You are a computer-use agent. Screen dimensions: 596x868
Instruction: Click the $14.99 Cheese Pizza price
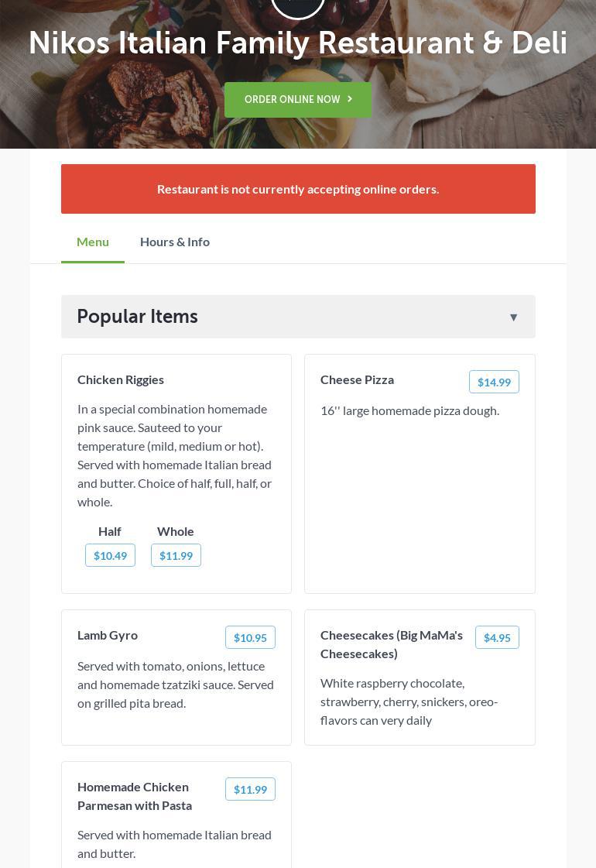point(494,382)
